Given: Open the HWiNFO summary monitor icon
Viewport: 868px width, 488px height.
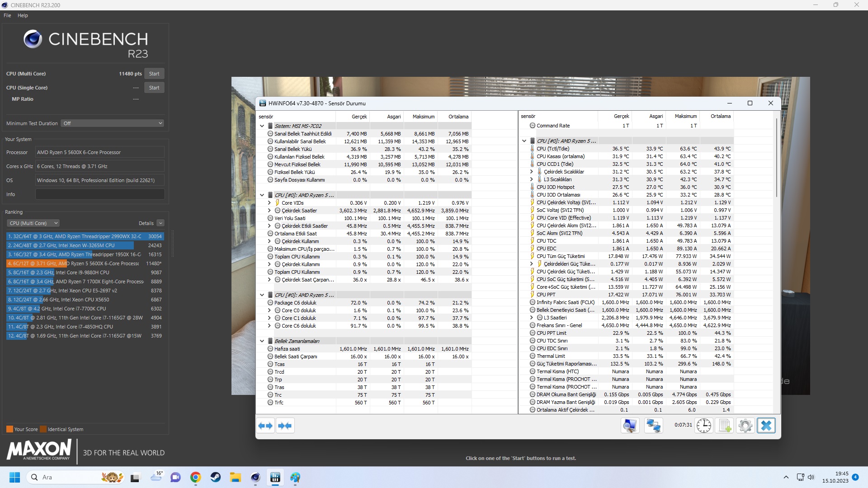Looking at the screenshot, I should [x=630, y=426].
